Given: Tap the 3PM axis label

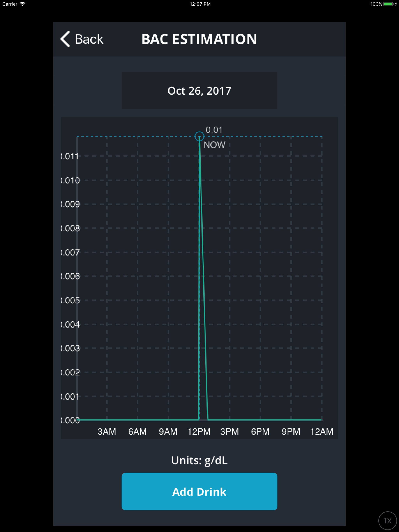Looking at the screenshot, I should [x=229, y=432].
